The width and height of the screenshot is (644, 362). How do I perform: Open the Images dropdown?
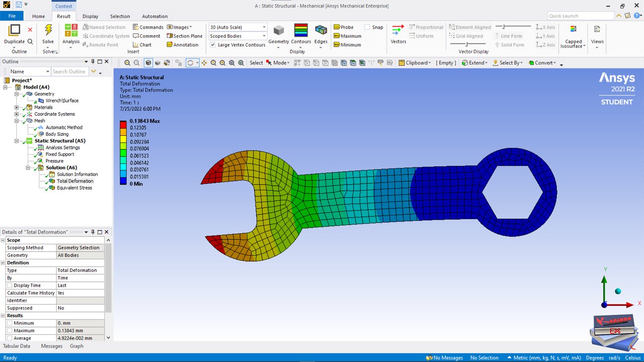tap(179, 27)
